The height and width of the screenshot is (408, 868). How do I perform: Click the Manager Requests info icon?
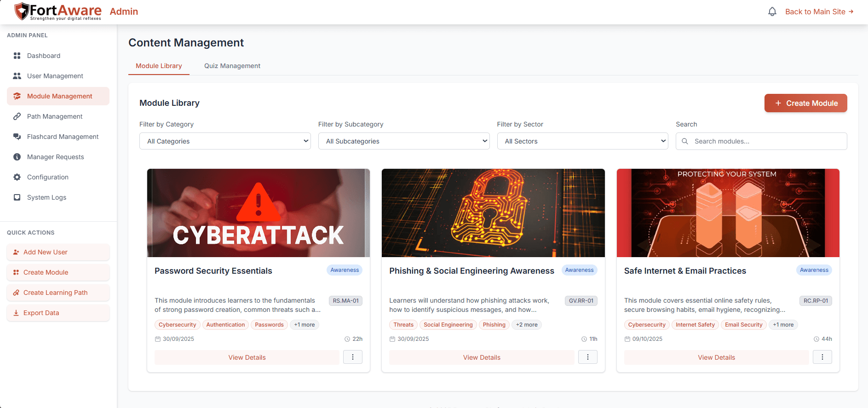(17, 157)
